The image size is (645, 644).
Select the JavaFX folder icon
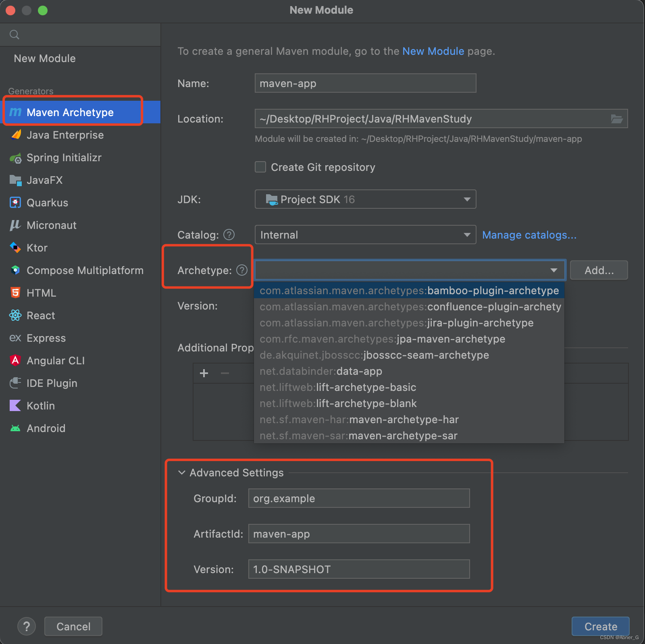15,180
